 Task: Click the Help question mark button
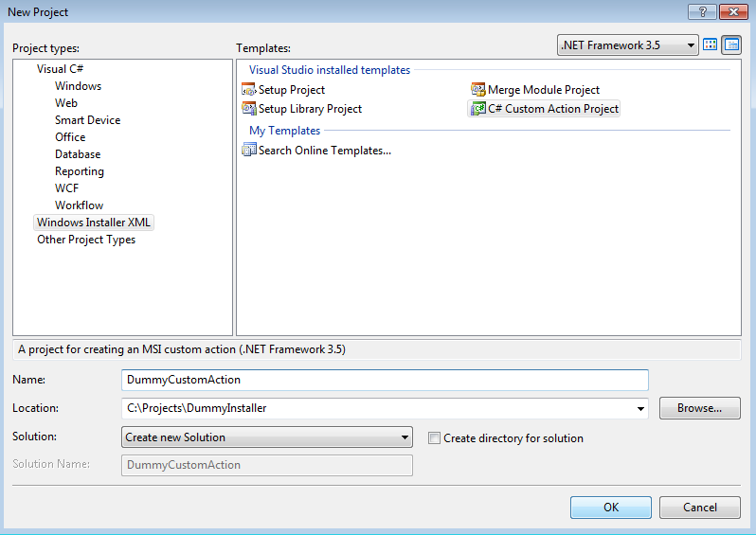tap(703, 12)
